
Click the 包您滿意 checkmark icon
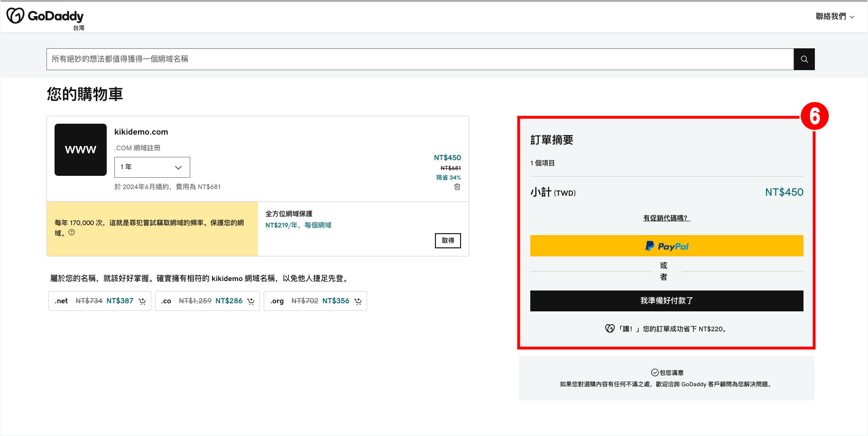pos(655,372)
